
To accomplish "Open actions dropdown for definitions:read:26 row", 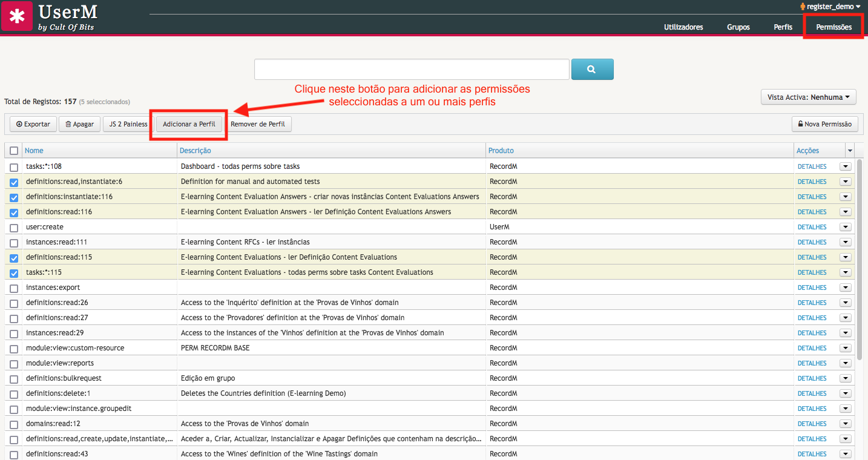I will (x=846, y=303).
